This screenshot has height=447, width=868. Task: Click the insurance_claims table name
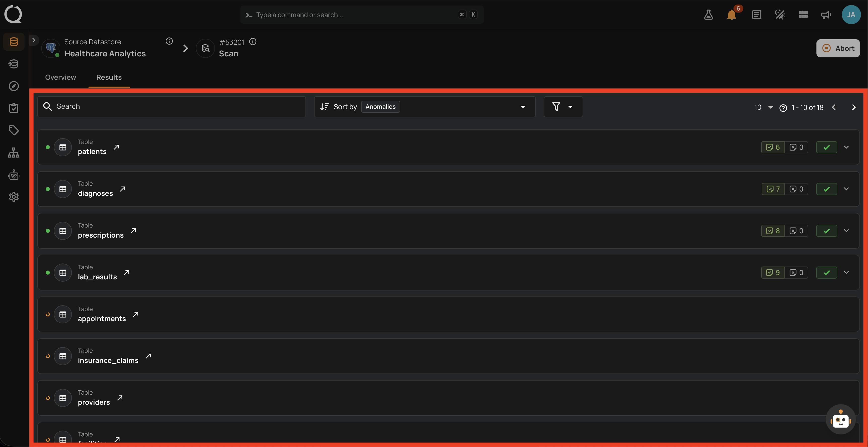(108, 360)
